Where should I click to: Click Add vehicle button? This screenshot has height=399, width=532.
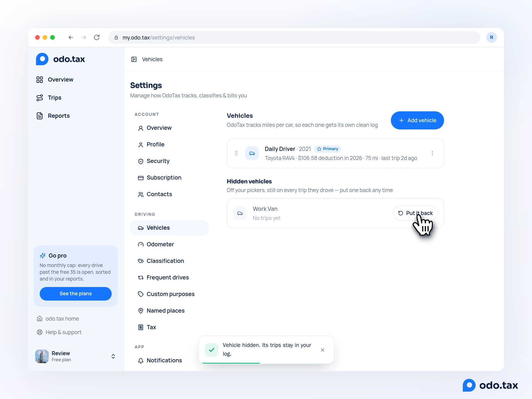[x=417, y=120]
